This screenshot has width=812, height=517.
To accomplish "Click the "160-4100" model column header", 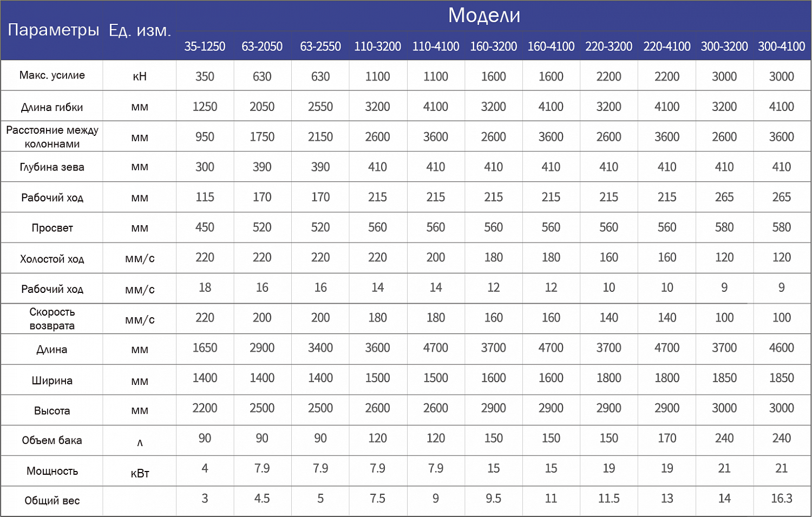I will (x=551, y=47).
